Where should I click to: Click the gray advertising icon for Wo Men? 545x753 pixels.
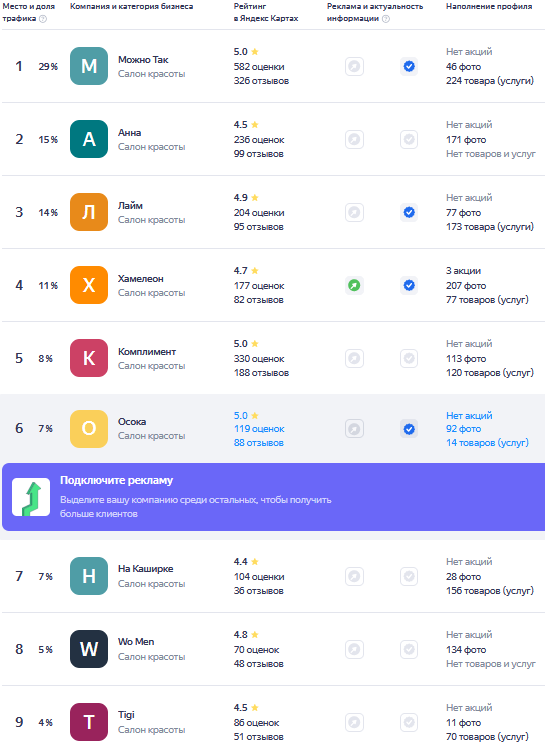[354, 649]
